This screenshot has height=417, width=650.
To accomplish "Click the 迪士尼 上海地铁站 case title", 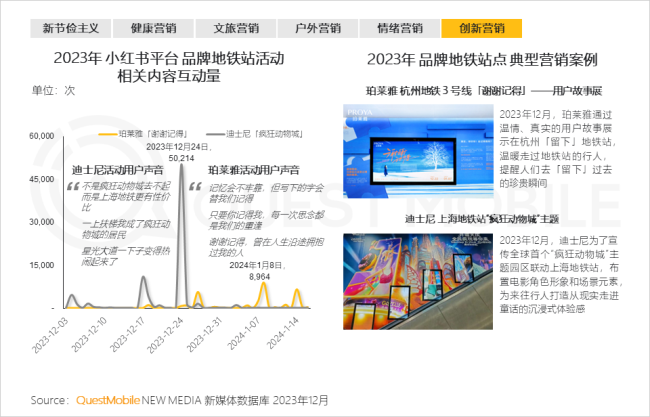I will pos(482,219).
